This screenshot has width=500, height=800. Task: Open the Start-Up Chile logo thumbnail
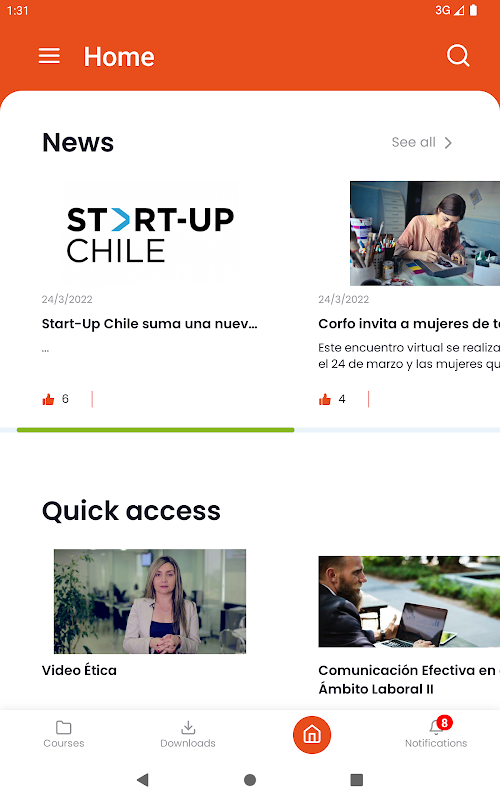point(149,234)
